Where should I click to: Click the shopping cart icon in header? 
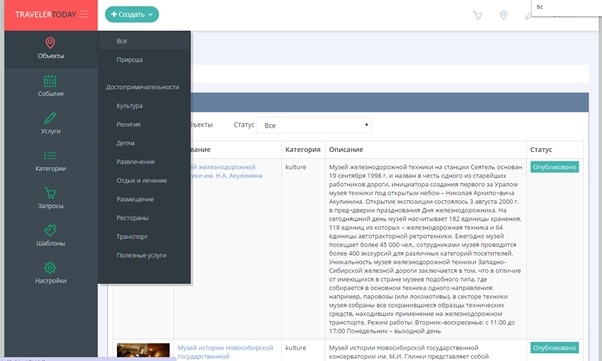478,15
